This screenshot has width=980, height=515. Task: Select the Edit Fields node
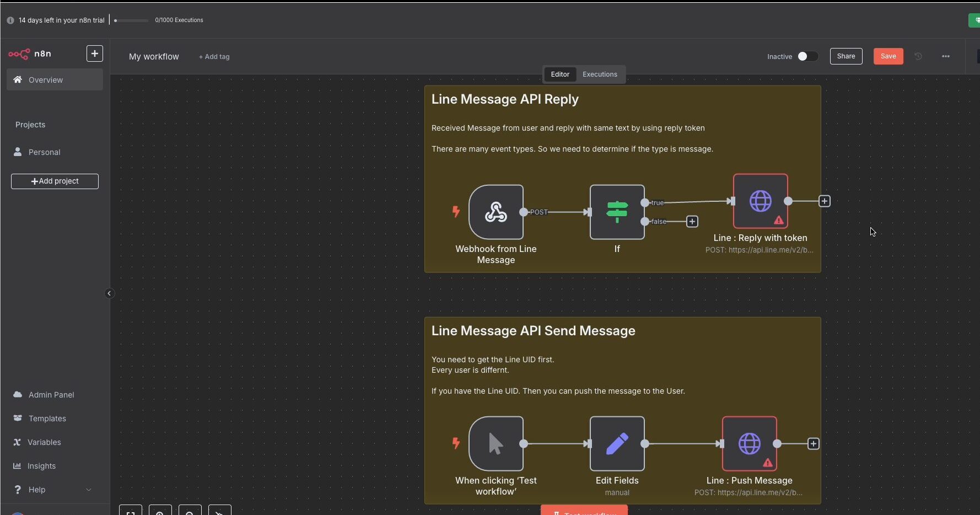(x=617, y=443)
